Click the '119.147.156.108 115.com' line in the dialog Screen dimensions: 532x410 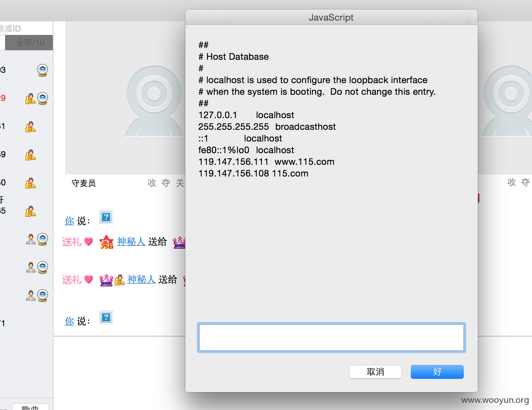(x=253, y=173)
